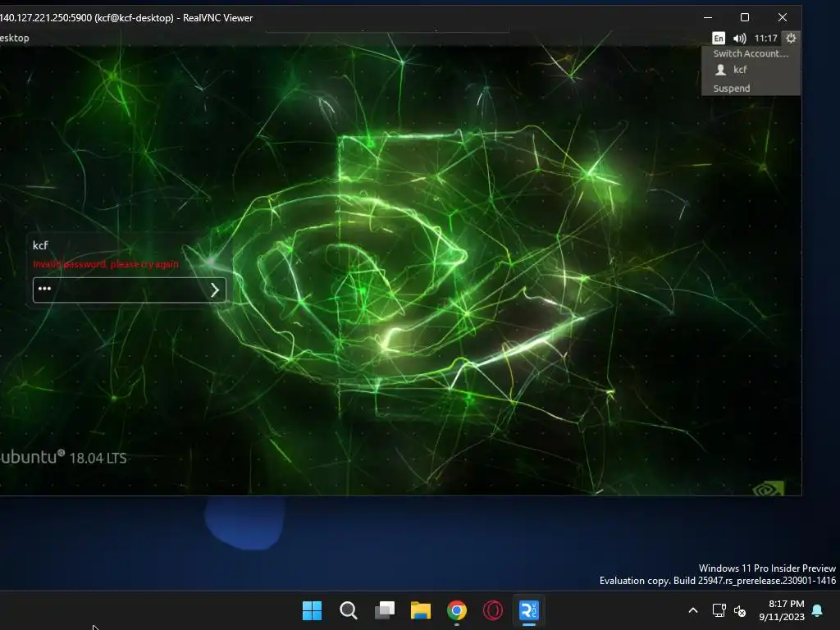Screen dimensions: 840x630
Task: Open File Explorer from taskbar
Action: (x=421, y=610)
